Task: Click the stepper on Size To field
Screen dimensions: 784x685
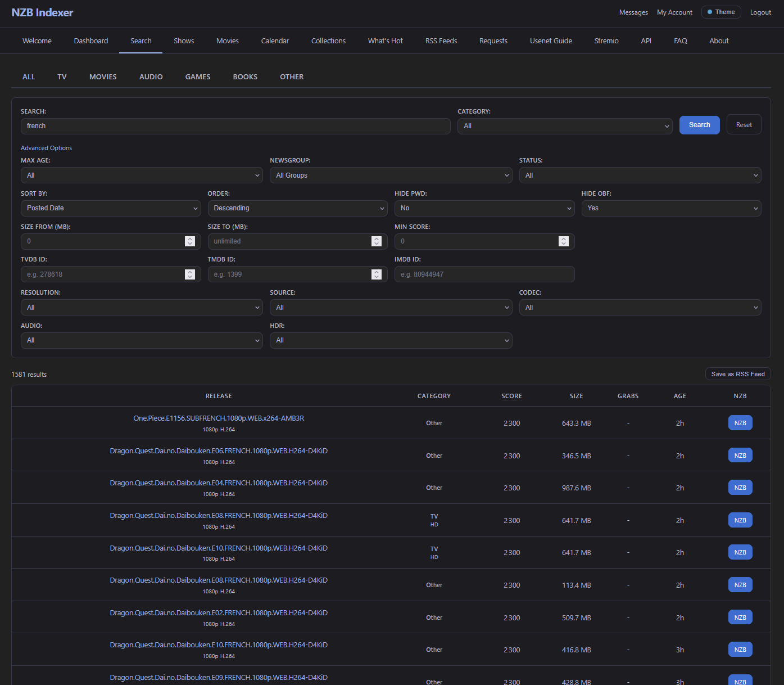Action: click(x=377, y=241)
